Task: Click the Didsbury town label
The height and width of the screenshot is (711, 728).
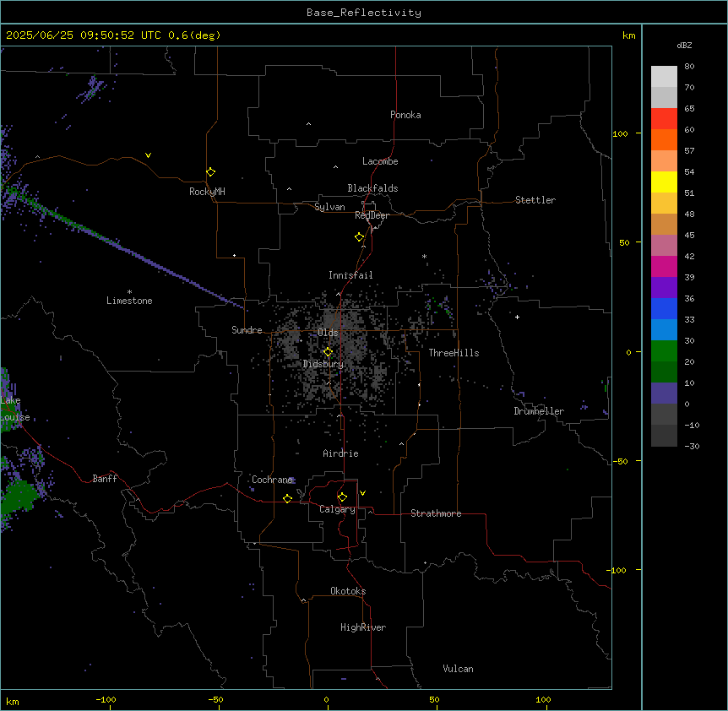Action: coord(323,364)
